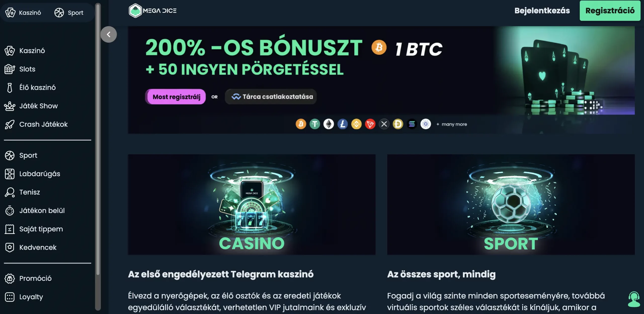Viewport: 644px width, 314px height.
Task: Switch to the Kaszinó tab at top
Action: coord(23,13)
